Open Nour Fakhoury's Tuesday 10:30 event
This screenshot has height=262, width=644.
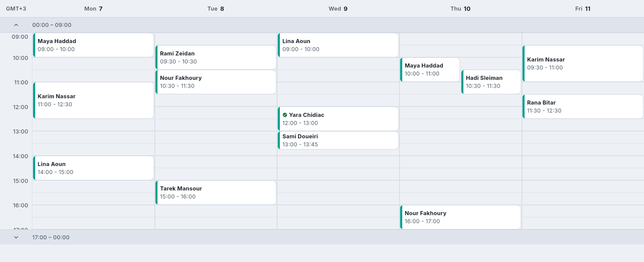(x=216, y=82)
